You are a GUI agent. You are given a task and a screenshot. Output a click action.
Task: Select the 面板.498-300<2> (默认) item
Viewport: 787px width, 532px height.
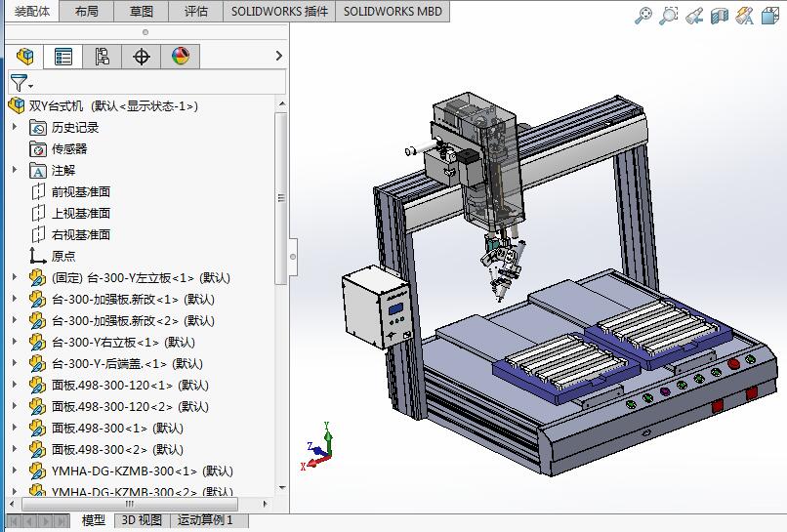pos(117,450)
